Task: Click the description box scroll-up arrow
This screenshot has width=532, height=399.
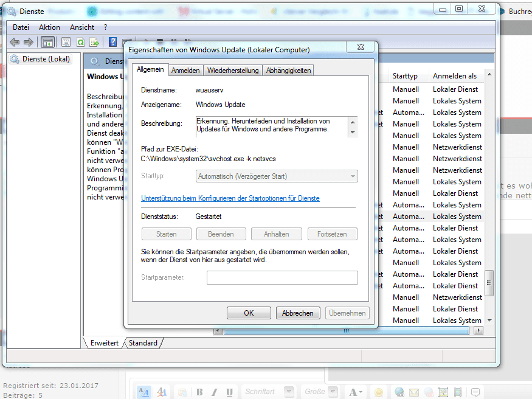Action: 353,122
